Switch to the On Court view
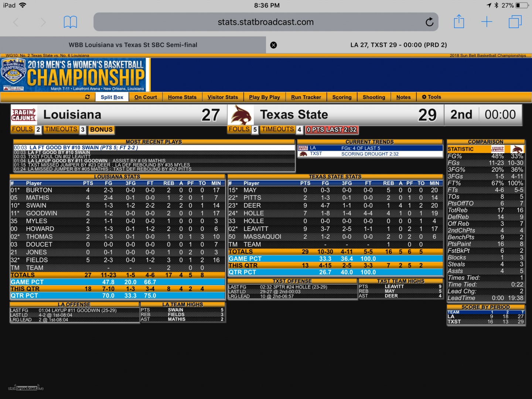This screenshot has height=399, width=532. [x=146, y=97]
